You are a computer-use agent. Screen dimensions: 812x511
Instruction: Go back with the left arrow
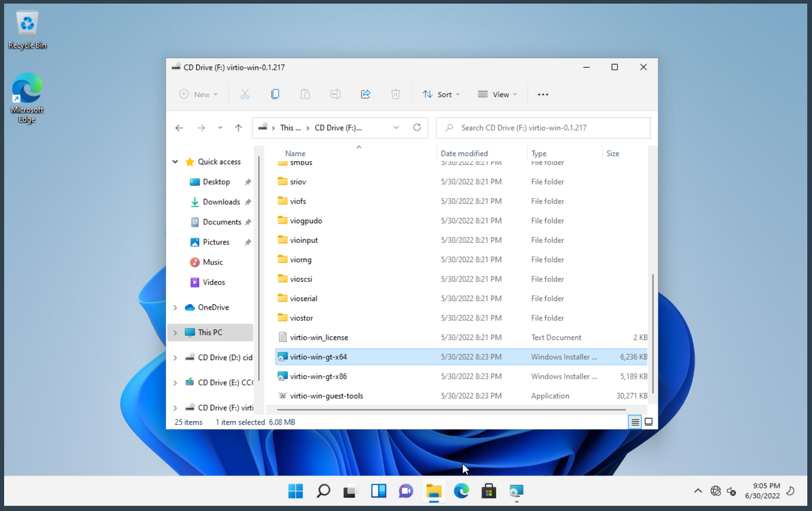179,128
